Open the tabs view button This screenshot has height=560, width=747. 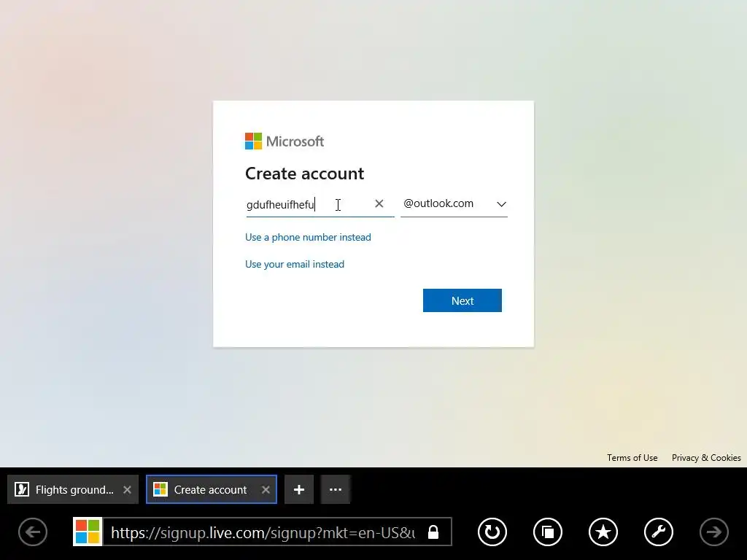point(548,532)
